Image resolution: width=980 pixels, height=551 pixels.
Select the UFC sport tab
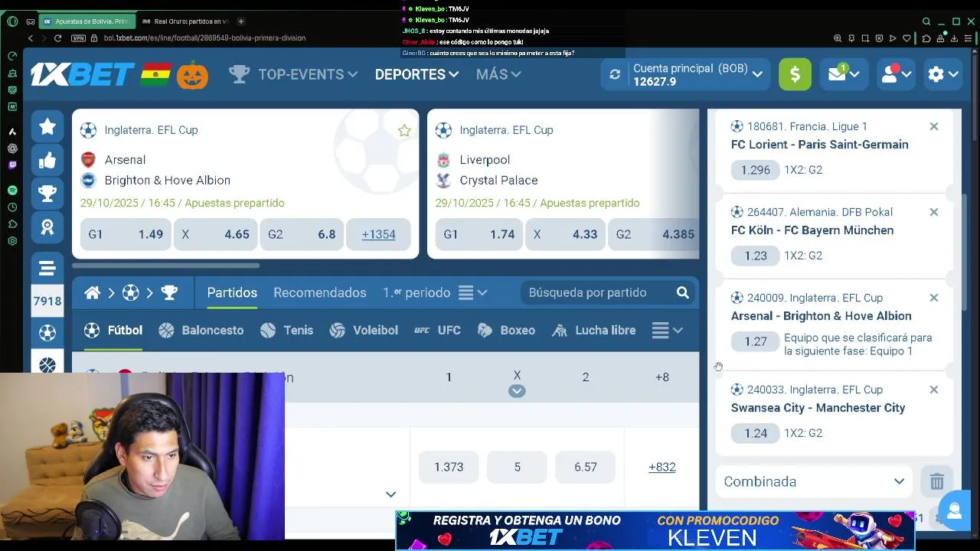(x=437, y=330)
